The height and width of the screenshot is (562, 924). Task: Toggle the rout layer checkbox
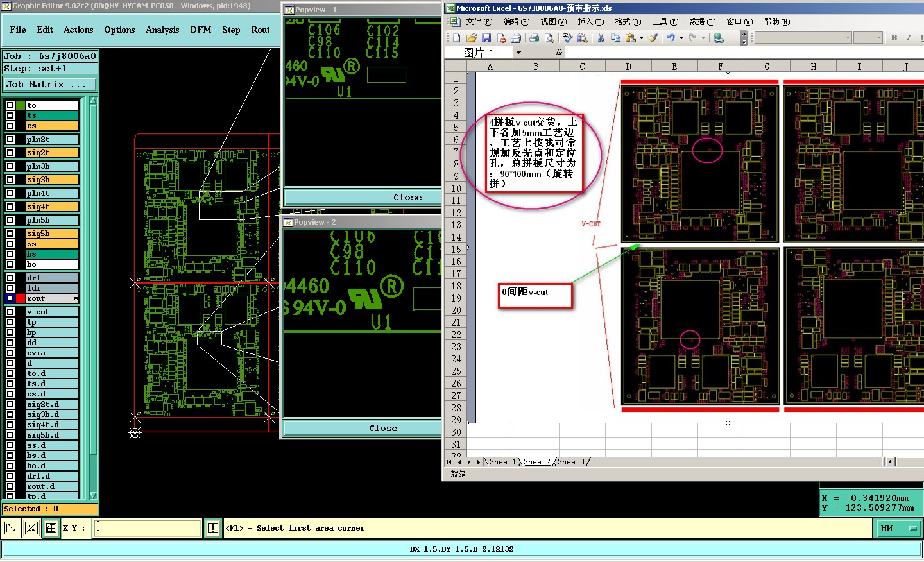10,298
